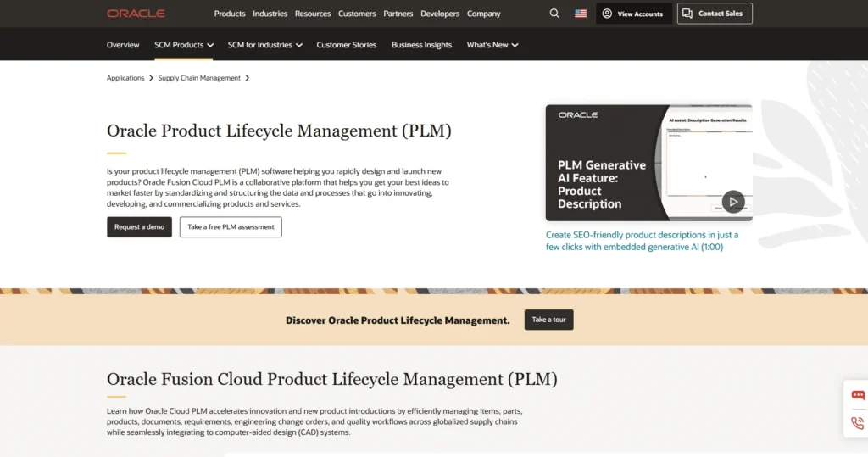Click the chat bubble widget icon
Screen dimensions: 868x457
[x=858, y=395]
